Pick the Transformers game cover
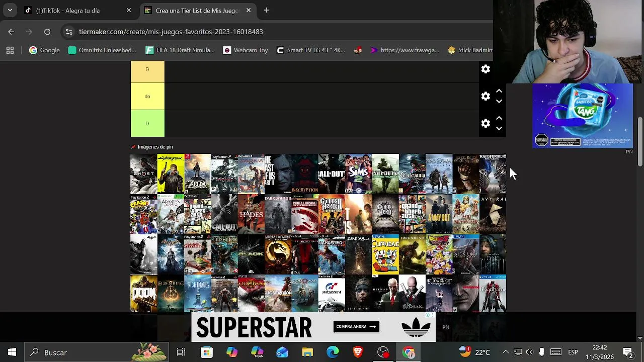 (493, 174)
